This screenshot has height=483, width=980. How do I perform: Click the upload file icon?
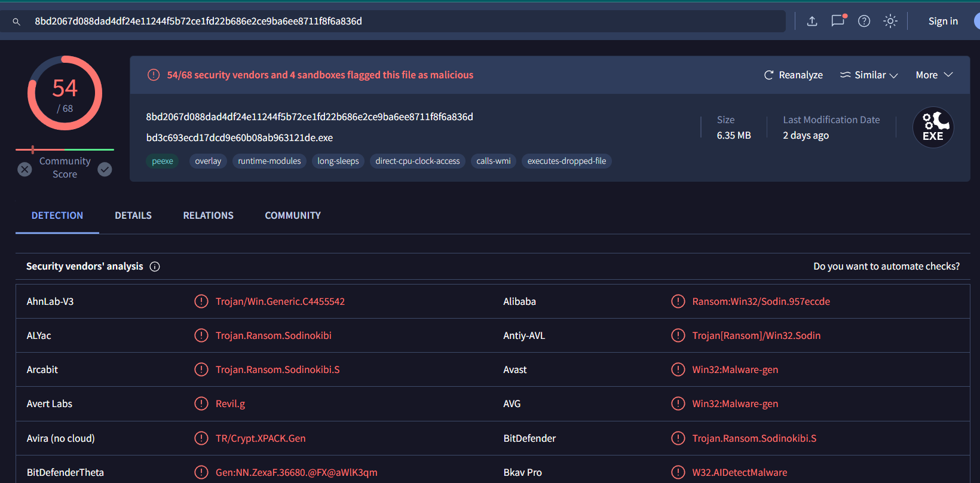(x=812, y=22)
